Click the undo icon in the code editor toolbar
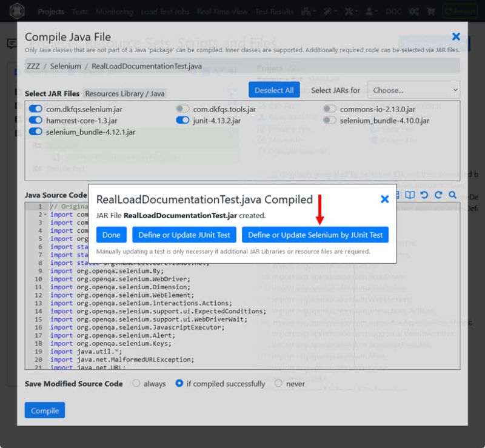 [425, 194]
